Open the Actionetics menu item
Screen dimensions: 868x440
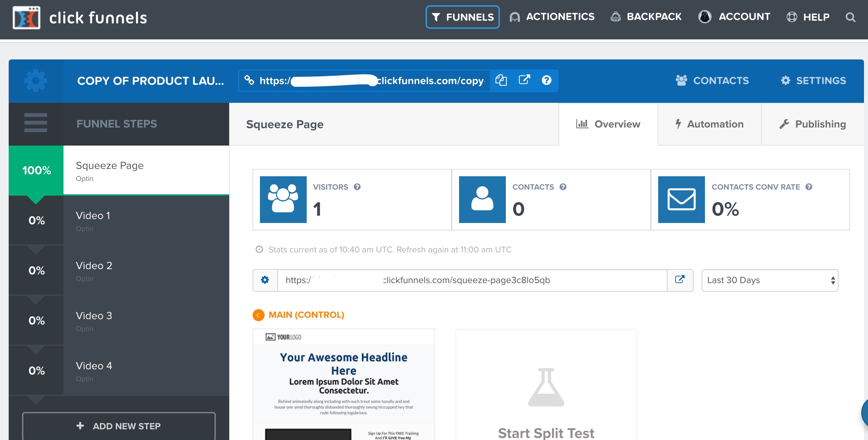[x=552, y=17]
